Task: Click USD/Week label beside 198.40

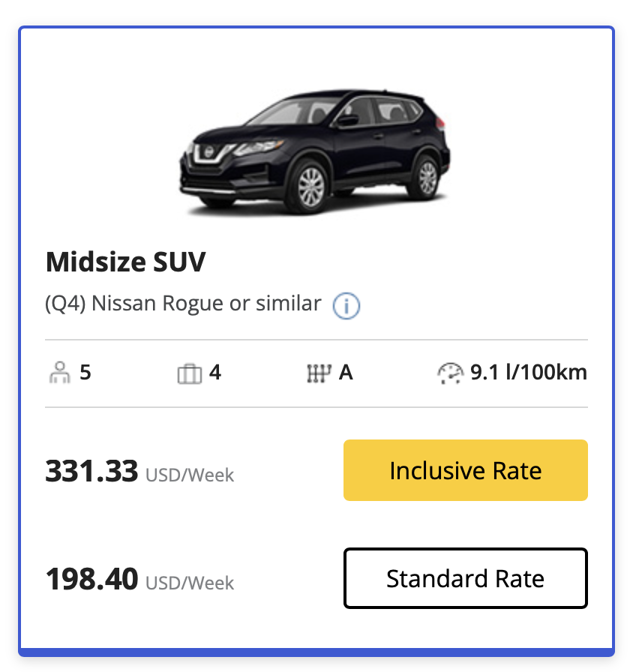Action: click(190, 583)
